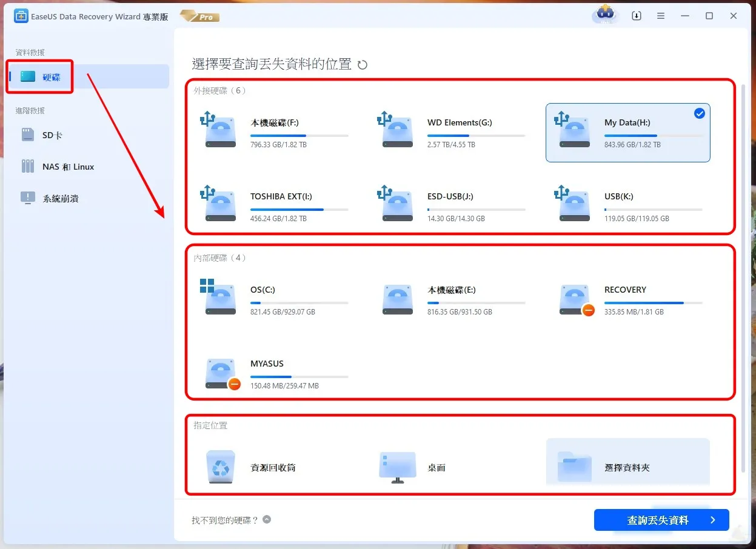Click the 查詢丟失資料 scan button
756x549 pixels.
pyautogui.click(x=661, y=520)
